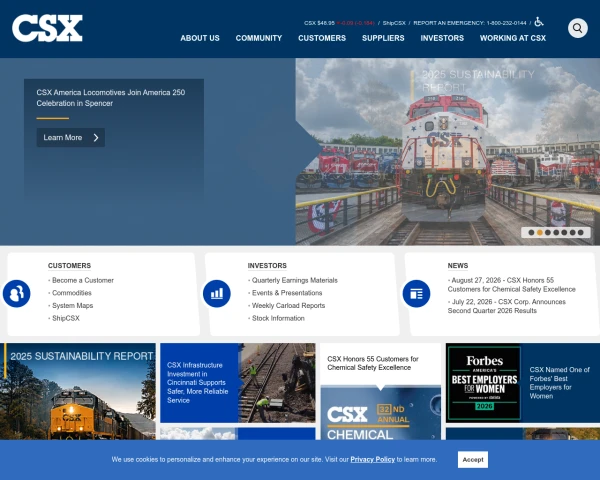Open the Investors top navigation menu
This screenshot has width=600, height=480.
click(x=442, y=38)
